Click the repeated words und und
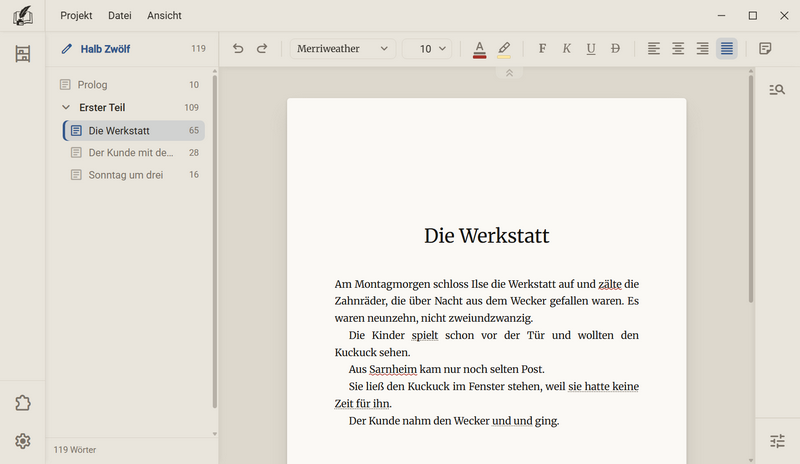The height and width of the screenshot is (464, 800). pos(512,421)
